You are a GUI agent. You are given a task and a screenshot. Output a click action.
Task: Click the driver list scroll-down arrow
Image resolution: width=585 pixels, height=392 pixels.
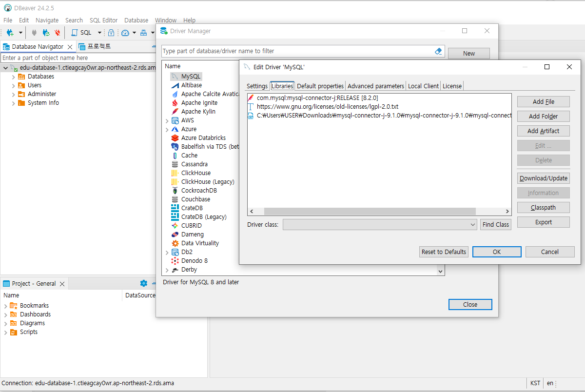[x=441, y=271]
